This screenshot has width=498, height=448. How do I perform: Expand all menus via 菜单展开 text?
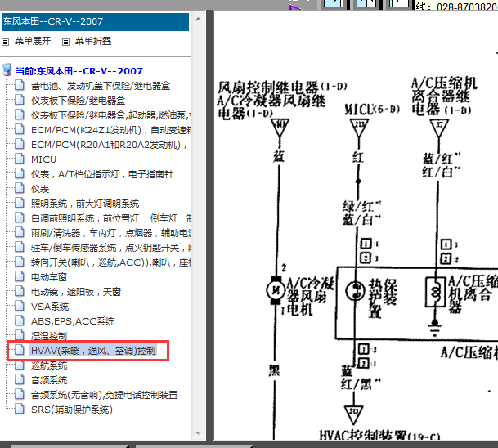pyautogui.click(x=33, y=41)
